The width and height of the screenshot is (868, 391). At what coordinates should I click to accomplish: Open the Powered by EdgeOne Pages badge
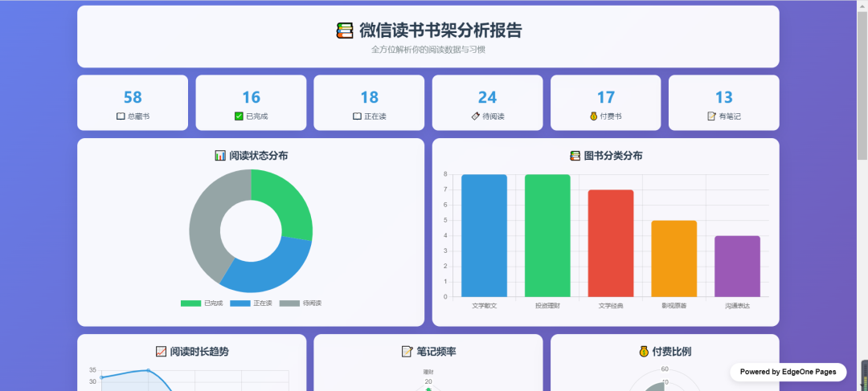coord(788,372)
